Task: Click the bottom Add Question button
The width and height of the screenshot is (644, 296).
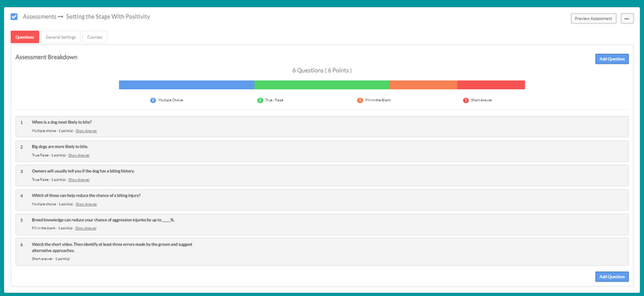Action: 612,277
